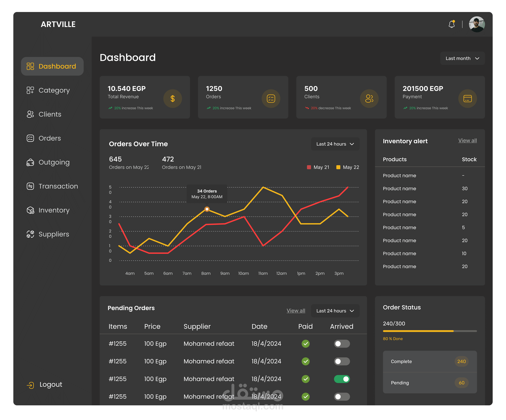The image size is (506, 420).
Task: Click View all in Inventory alert
Action: coord(467,140)
